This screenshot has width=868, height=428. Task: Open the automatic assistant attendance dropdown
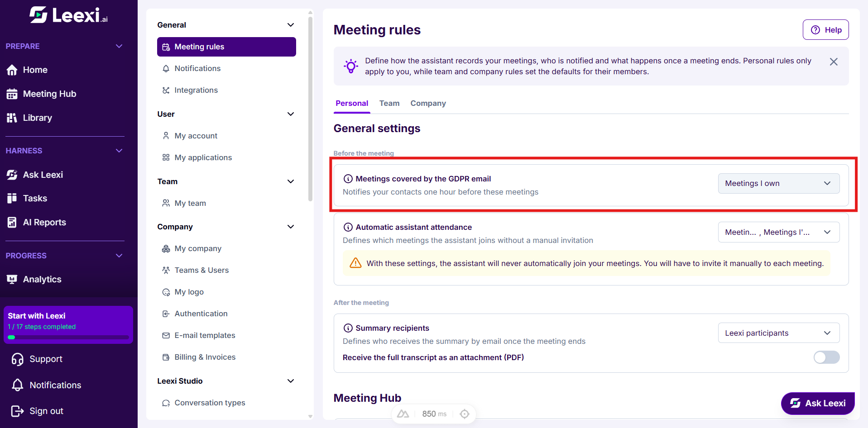(x=779, y=232)
